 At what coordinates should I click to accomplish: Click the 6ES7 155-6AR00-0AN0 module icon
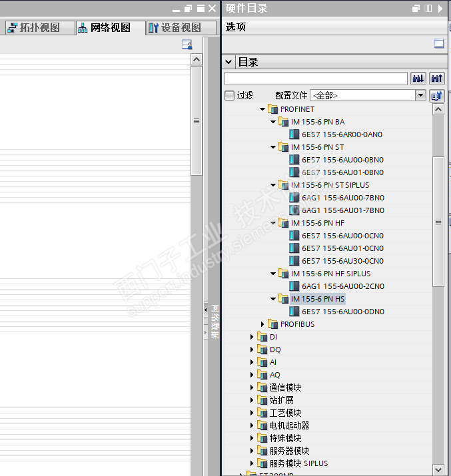(x=294, y=134)
